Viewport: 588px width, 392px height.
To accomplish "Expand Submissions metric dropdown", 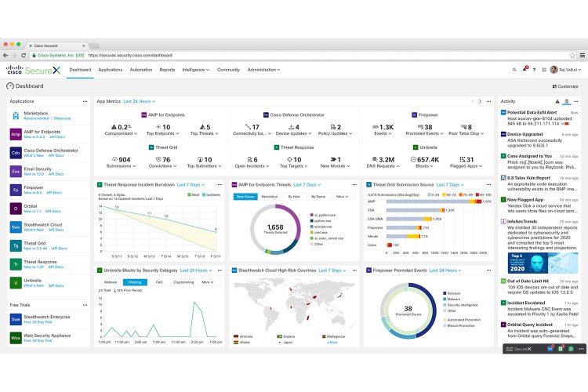I will pyautogui.click(x=121, y=165).
